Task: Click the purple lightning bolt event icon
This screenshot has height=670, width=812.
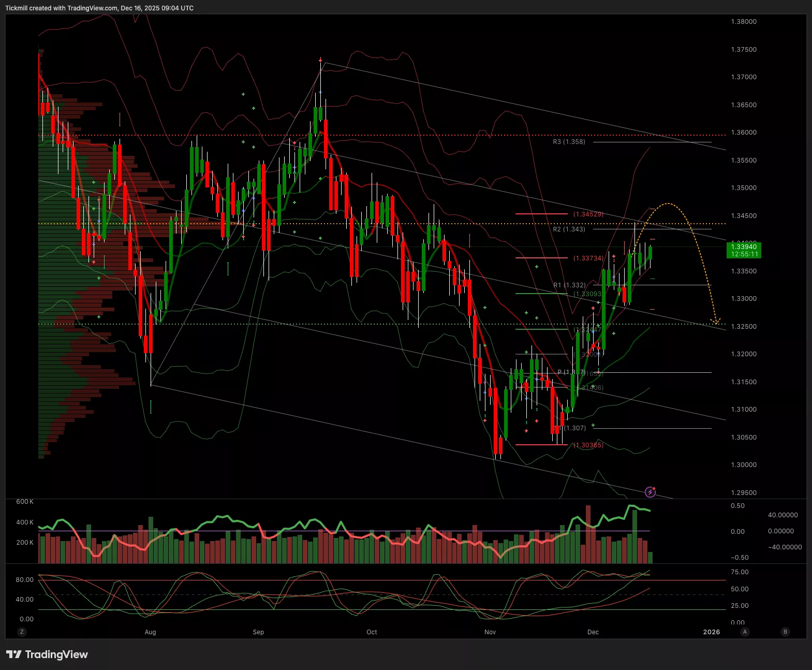Action: point(651,492)
